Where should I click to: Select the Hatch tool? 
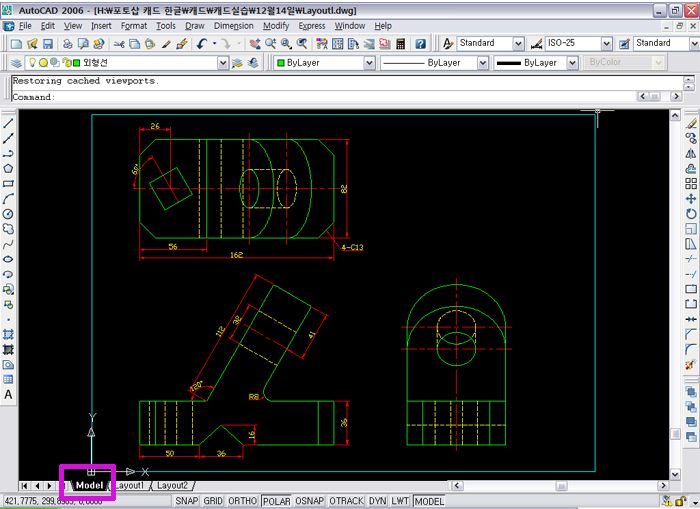(x=8, y=334)
